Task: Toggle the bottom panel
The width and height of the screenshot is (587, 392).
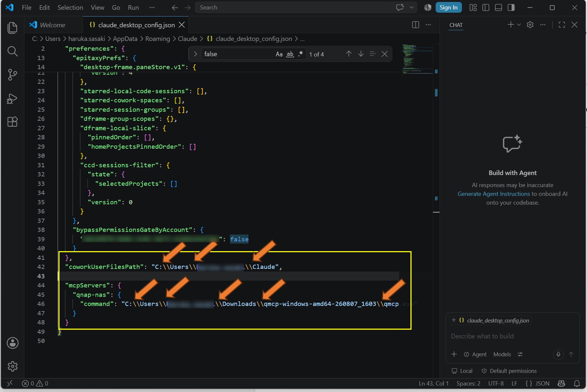Action: pos(498,8)
